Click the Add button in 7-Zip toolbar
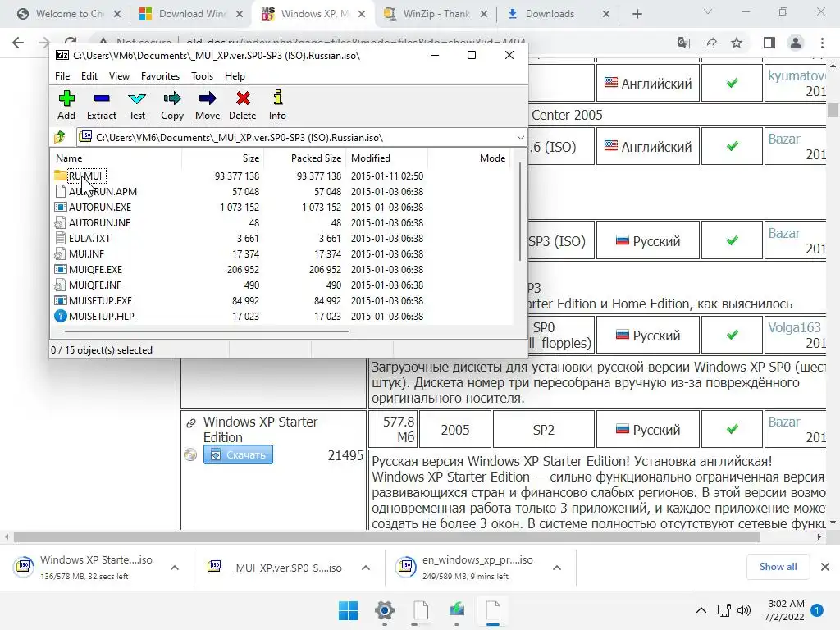The image size is (840, 630). point(66,106)
